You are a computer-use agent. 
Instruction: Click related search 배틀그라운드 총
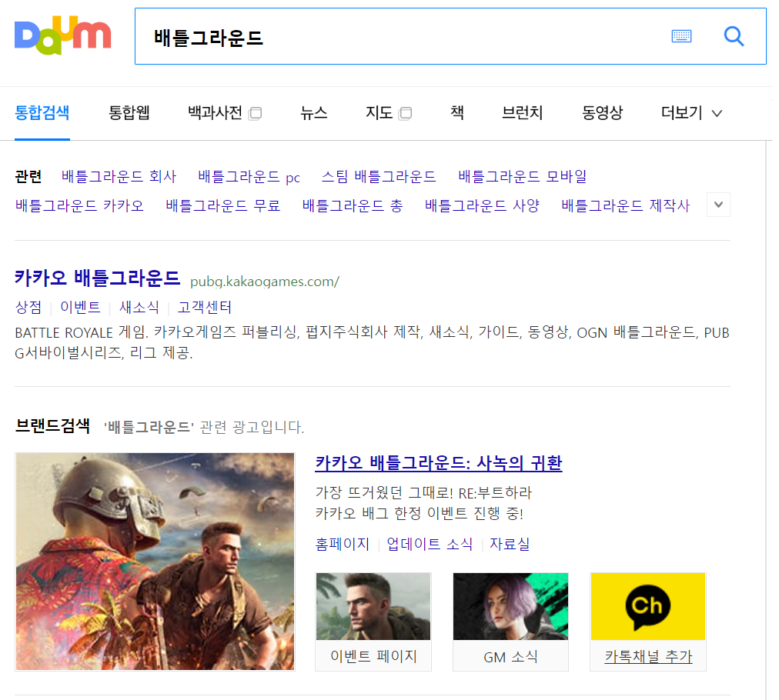pyautogui.click(x=353, y=205)
